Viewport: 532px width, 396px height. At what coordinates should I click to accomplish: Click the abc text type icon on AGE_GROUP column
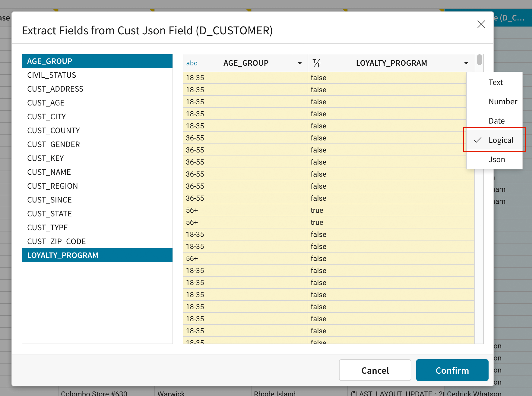click(x=192, y=63)
